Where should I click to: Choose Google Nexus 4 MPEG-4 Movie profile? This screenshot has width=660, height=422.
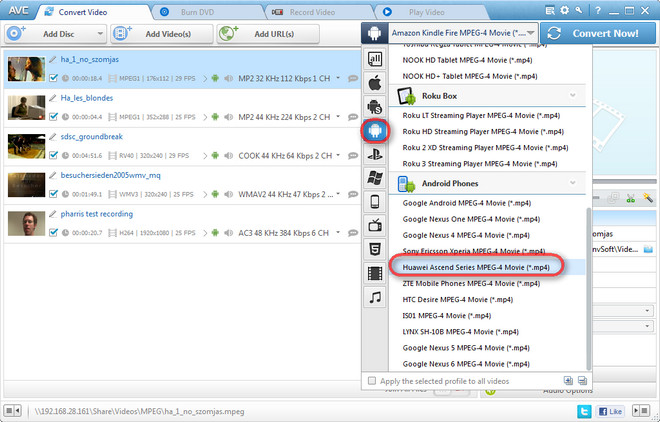[x=466, y=235]
